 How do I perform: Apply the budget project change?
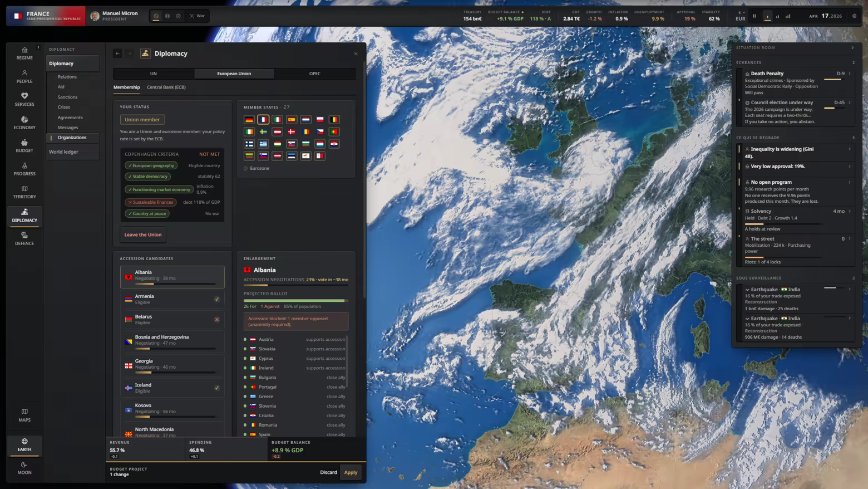click(351, 472)
